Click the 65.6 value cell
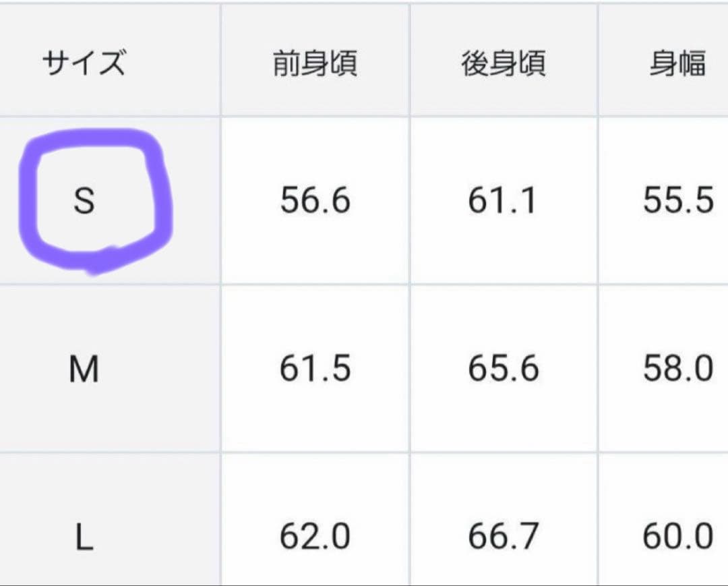The height and width of the screenshot is (586, 728). click(x=503, y=370)
